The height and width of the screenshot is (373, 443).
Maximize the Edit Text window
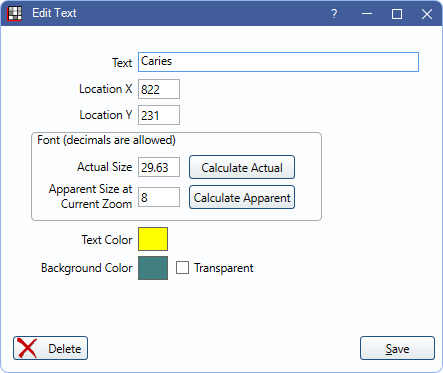point(397,14)
